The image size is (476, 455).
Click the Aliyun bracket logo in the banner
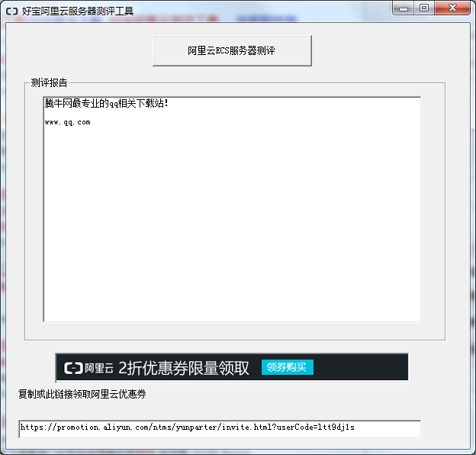(73, 368)
